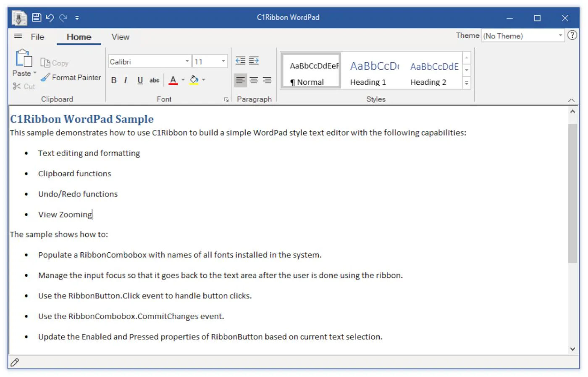
Task: Click the Save icon in quick access toolbar
Action: click(37, 18)
